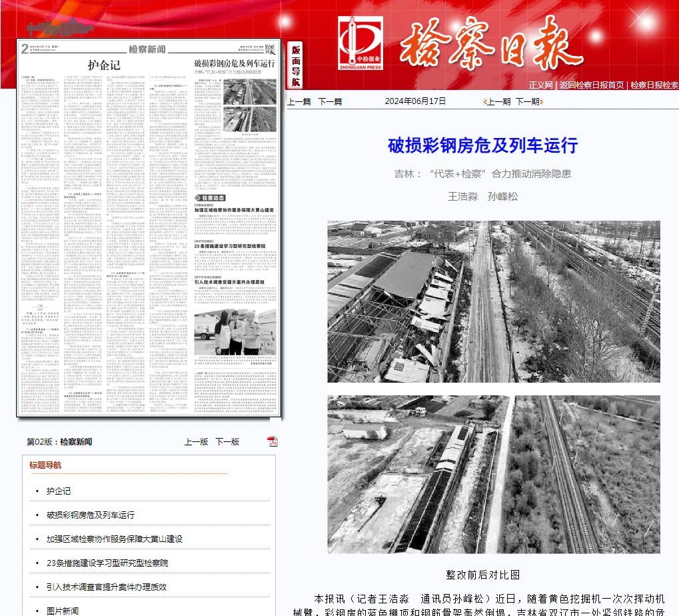Select 破损彩钢房危及列车运行 in title list
This screenshot has height=616, width=679.
[91, 515]
